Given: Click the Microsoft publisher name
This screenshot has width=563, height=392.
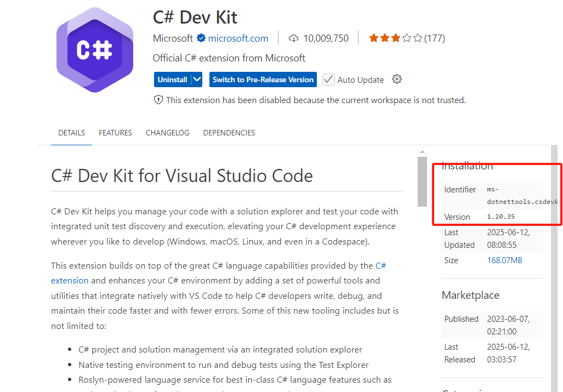Looking at the screenshot, I should click(x=173, y=38).
